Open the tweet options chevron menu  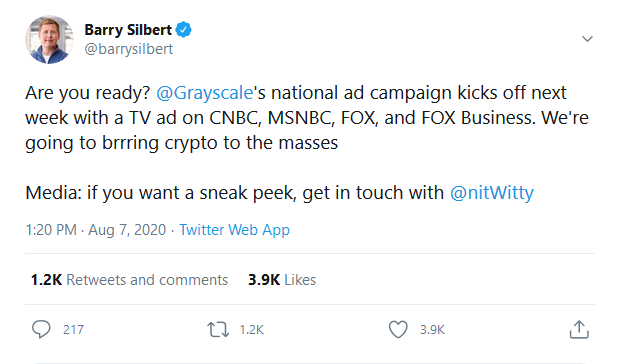point(587,39)
